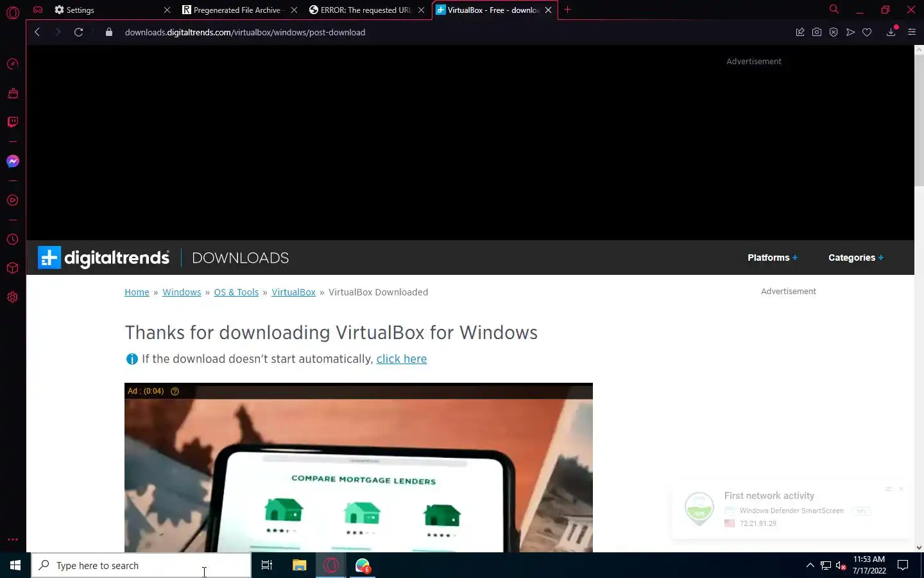Open the Action Center notifications

(903, 565)
